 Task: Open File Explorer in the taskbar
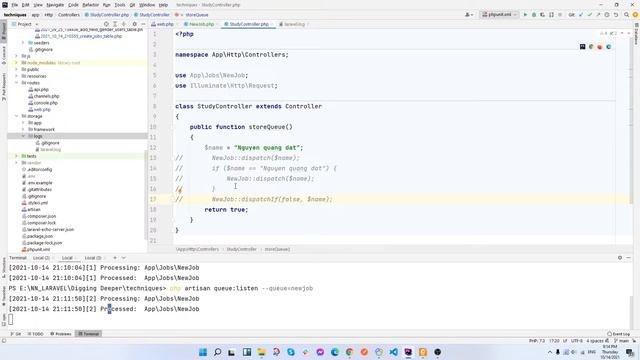pyautogui.click(x=262, y=352)
